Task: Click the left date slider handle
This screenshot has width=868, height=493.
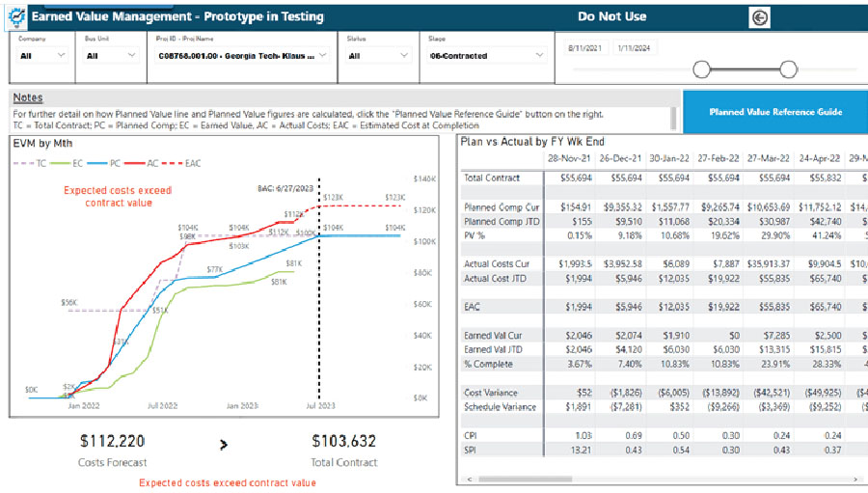Action: (701, 69)
